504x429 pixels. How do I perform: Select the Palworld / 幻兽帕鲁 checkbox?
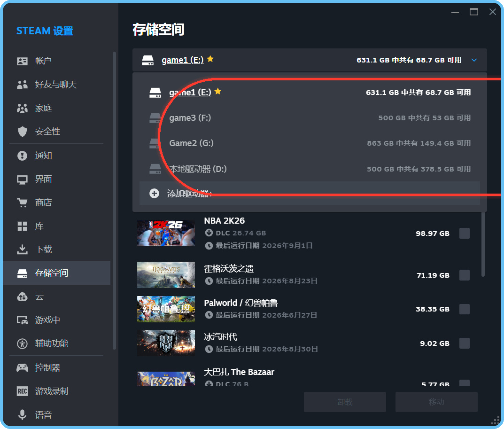pyautogui.click(x=465, y=309)
